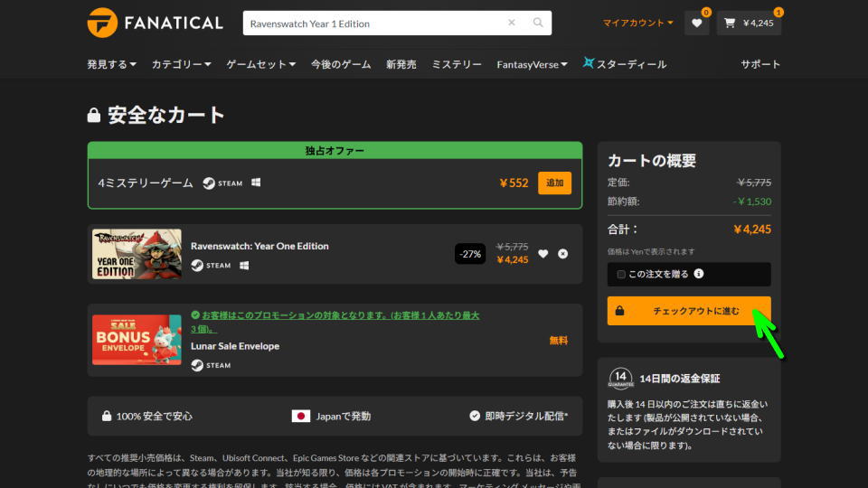Click padlock icon beside 100% 安全で安心
Image resolution: width=868 pixels, height=488 pixels.
(107, 416)
